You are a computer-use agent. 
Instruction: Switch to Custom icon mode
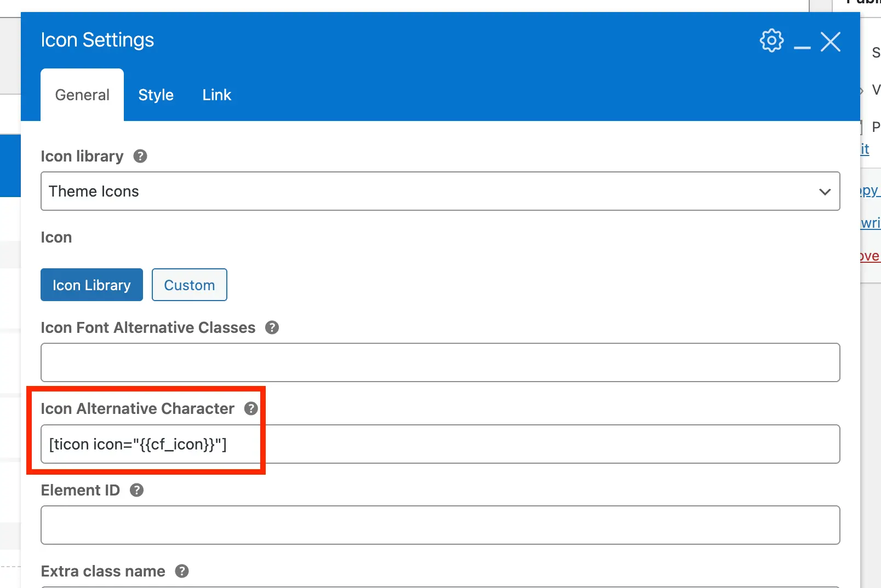click(189, 285)
